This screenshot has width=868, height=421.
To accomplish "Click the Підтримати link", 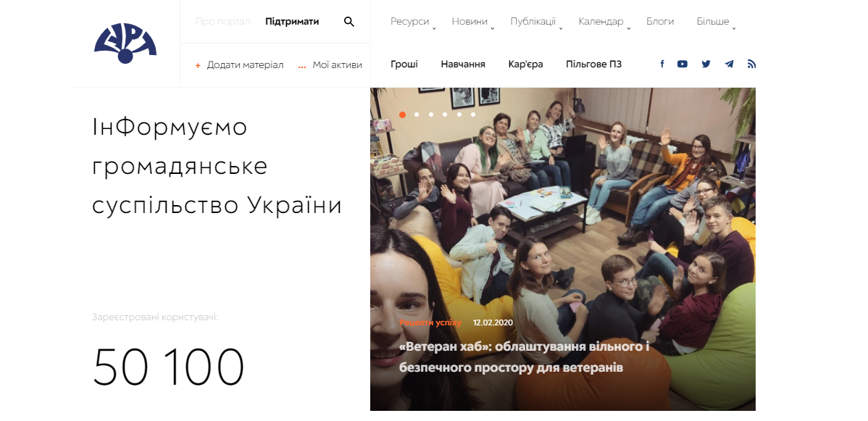I will [x=292, y=22].
